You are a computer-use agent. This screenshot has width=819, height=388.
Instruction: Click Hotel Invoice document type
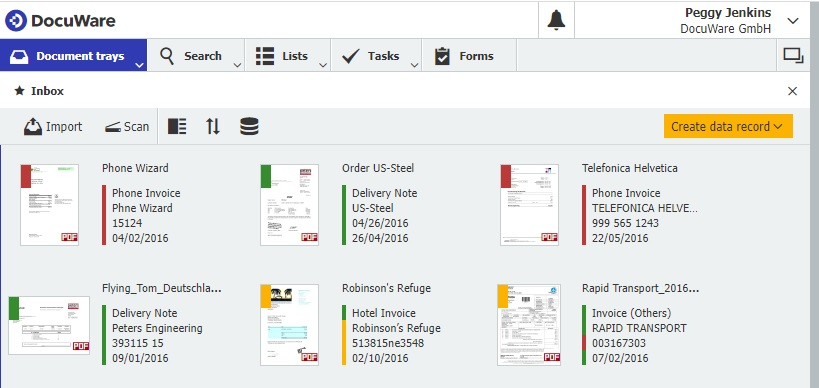click(x=384, y=313)
